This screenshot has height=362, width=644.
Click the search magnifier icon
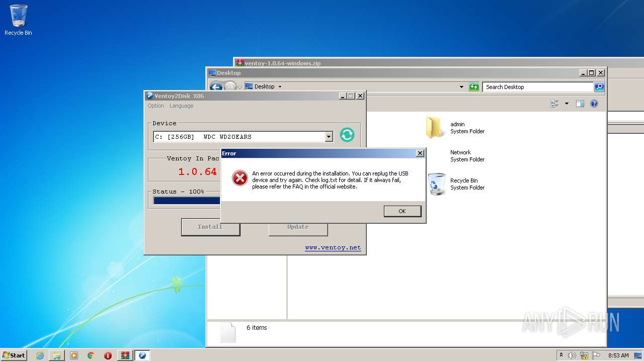click(599, 87)
